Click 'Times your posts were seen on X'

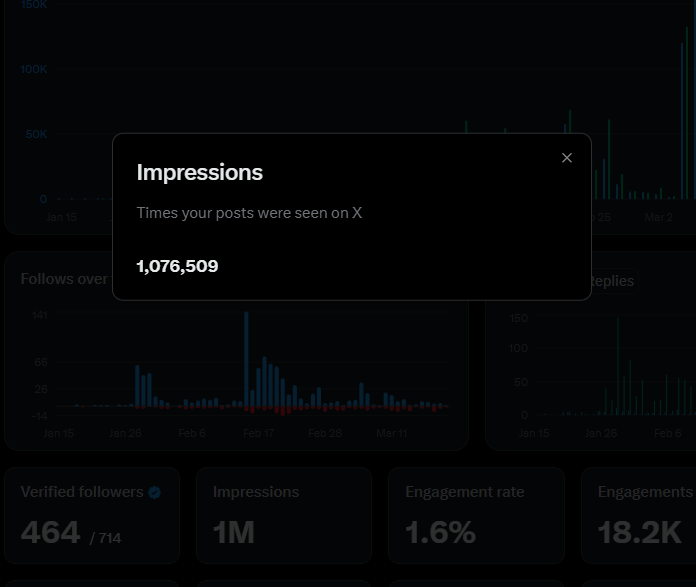249,213
